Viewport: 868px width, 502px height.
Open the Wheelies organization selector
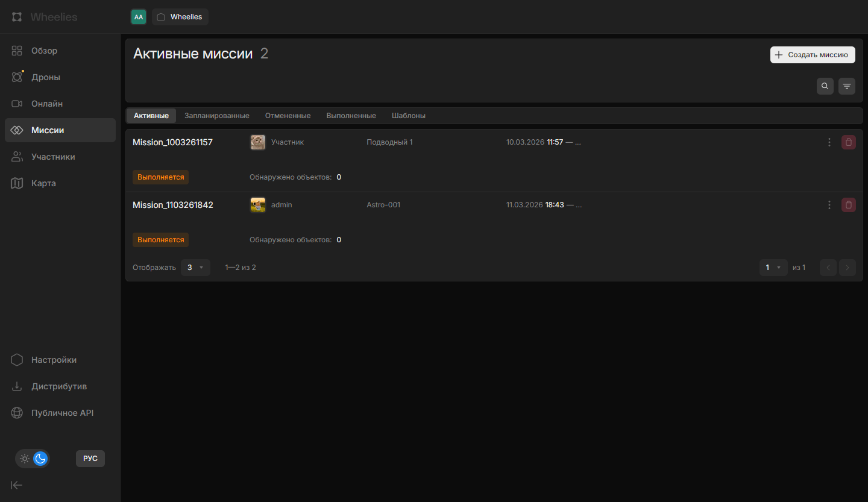point(180,17)
